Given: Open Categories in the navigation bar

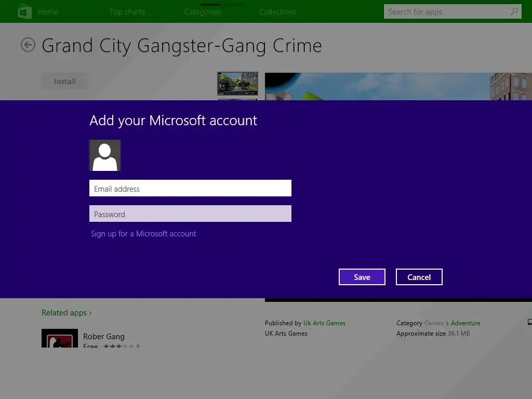Looking at the screenshot, I should [x=203, y=12].
